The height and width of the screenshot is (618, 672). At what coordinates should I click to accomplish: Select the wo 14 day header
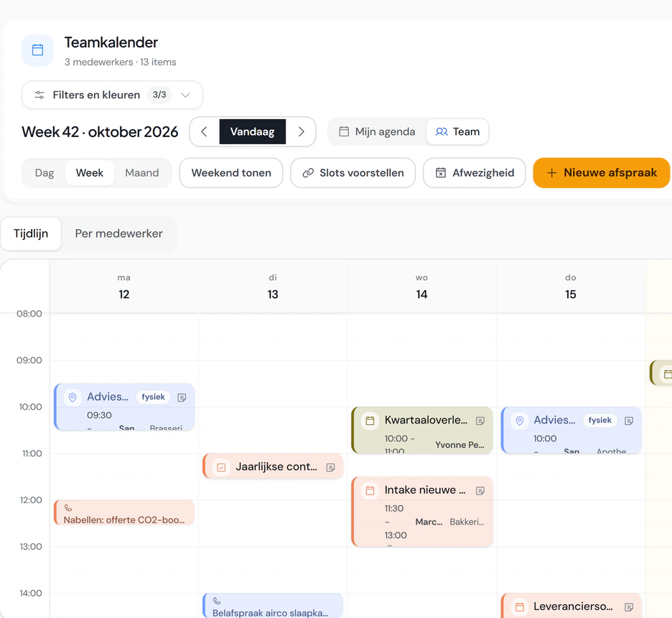tap(421, 286)
